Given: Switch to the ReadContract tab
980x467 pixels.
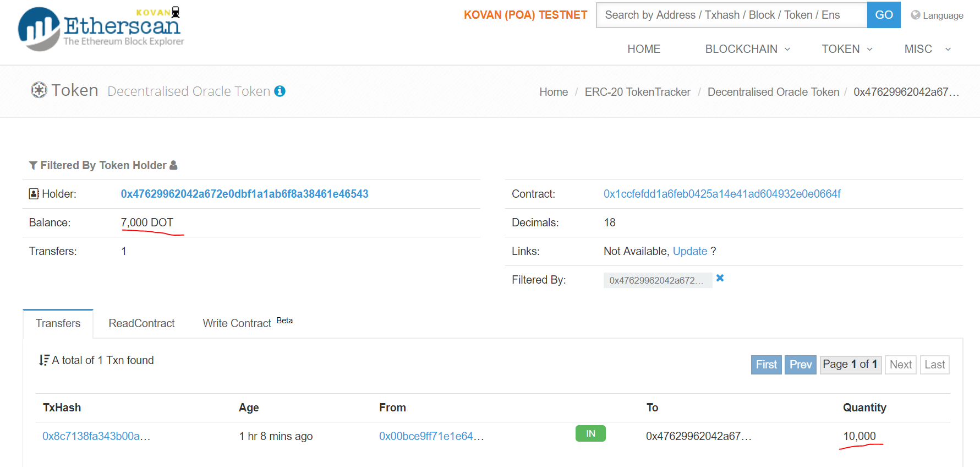Looking at the screenshot, I should click(141, 323).
